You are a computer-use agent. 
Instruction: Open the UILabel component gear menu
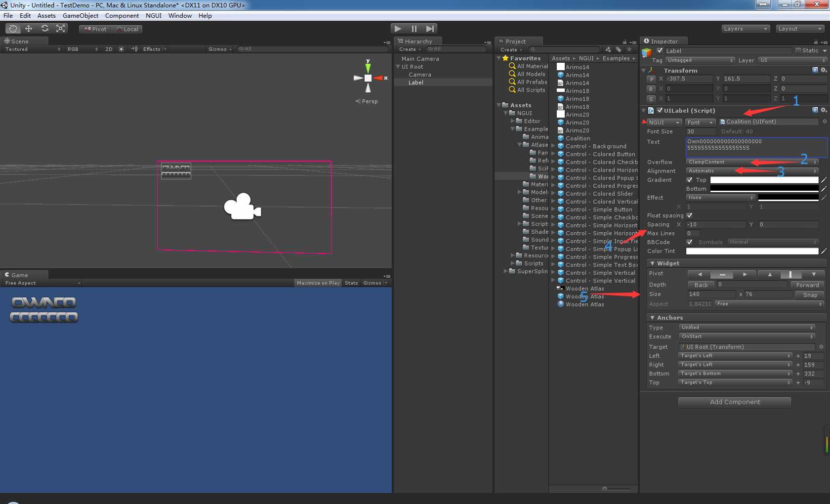pyautogui.click(x=824, y=110)
